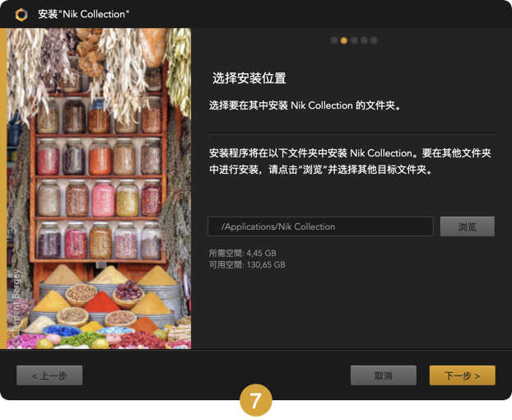Click the spice market photo
512x420 pixels.
[99, 189]
